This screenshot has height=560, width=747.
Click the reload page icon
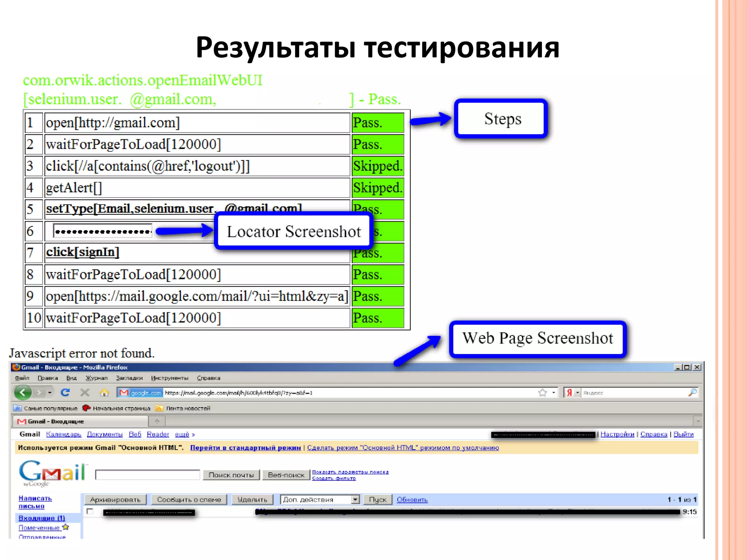point(65,393)
